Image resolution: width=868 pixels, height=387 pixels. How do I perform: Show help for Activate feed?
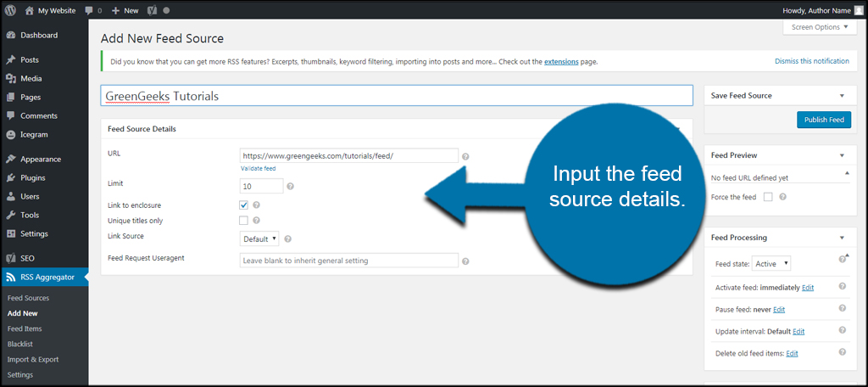pyautogui.click(x=842, y=286)
